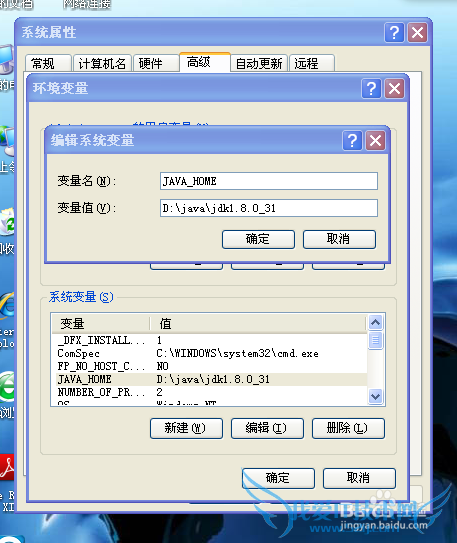Close the 系统属性 window with the X

pos(418,33)
